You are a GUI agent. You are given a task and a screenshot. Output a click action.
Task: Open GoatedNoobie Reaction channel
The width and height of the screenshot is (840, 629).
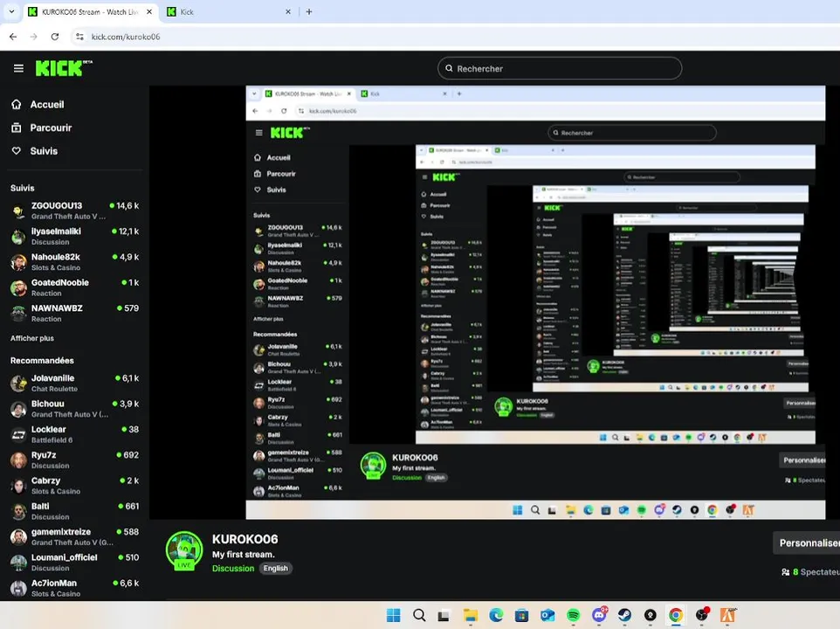(x=74, y=287)
